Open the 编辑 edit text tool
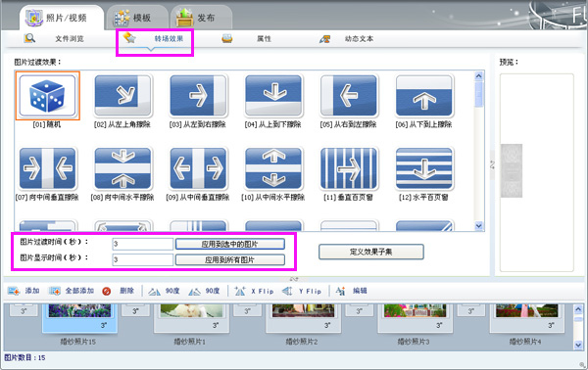Screen dimensions: 588x370 coord(352,291)
